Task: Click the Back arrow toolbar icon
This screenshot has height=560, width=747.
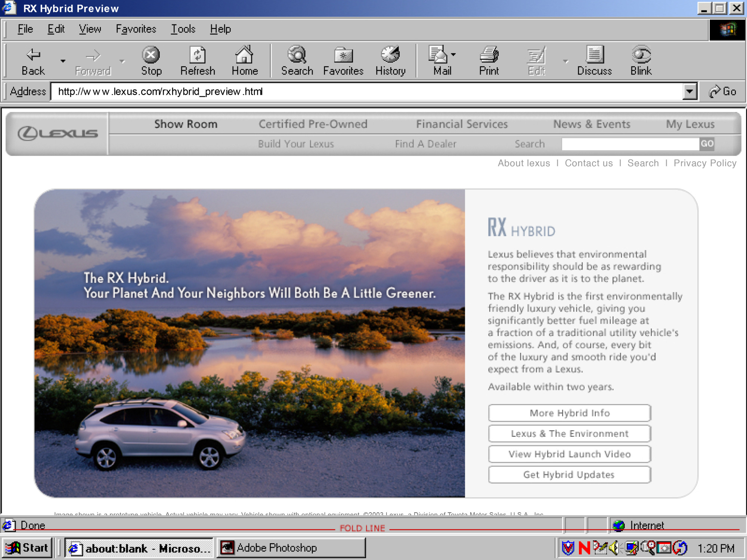Action: (33, 55)
